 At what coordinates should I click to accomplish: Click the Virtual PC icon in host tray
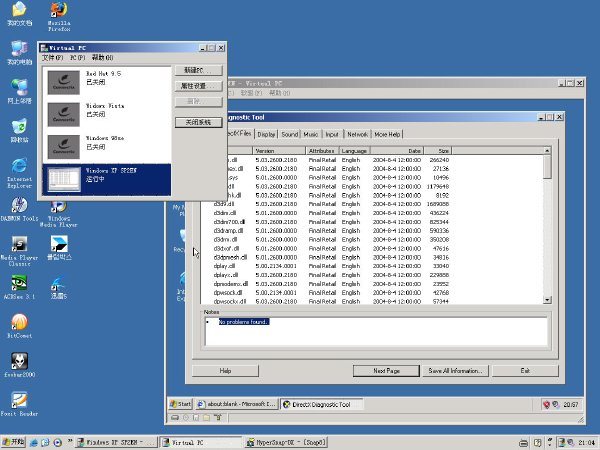(561, 443)
